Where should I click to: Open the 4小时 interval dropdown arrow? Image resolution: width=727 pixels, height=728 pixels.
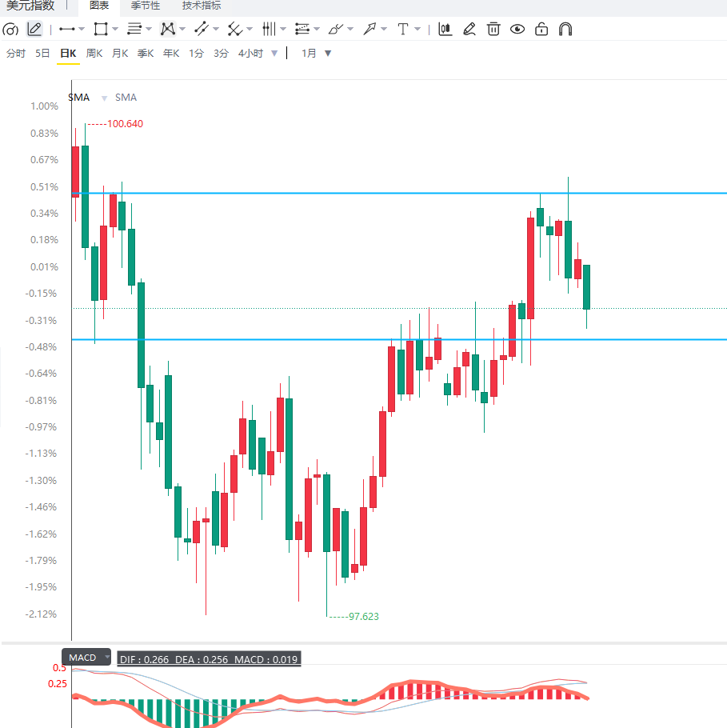[x=274, y=54]
